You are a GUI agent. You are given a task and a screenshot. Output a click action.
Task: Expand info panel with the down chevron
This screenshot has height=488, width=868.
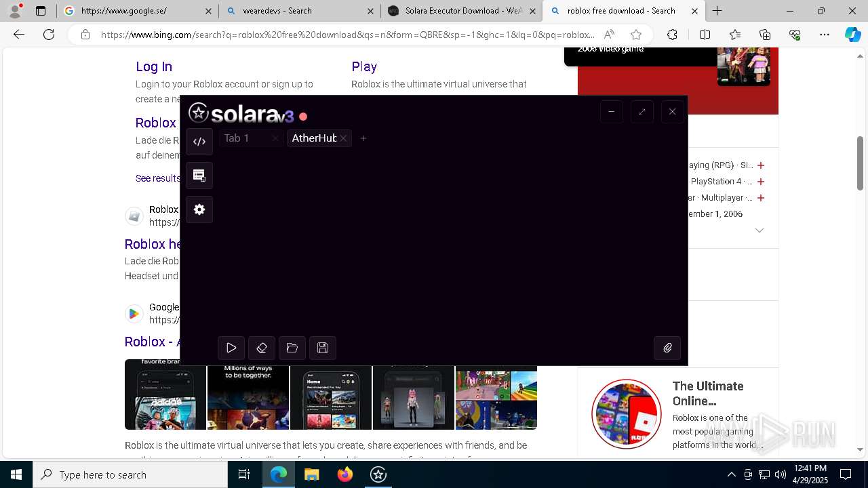click(x=759, y=230)
